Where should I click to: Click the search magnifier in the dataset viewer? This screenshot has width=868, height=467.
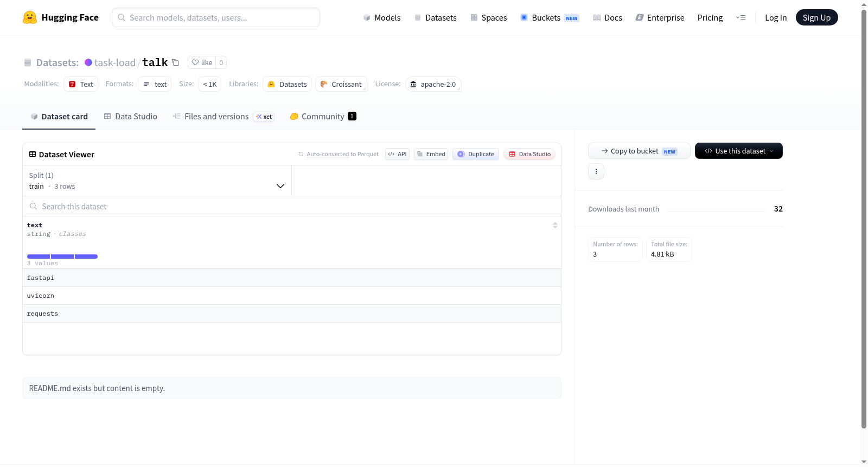tap(34, 206)
